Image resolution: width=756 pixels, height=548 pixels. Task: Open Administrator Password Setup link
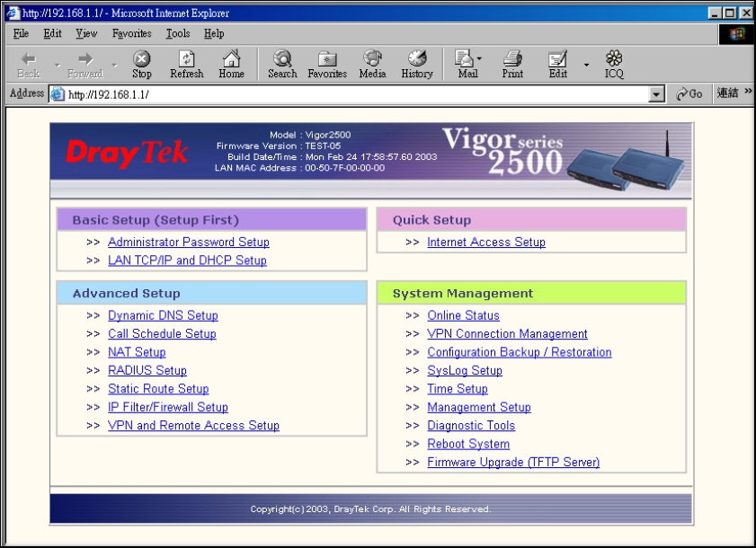189,242
